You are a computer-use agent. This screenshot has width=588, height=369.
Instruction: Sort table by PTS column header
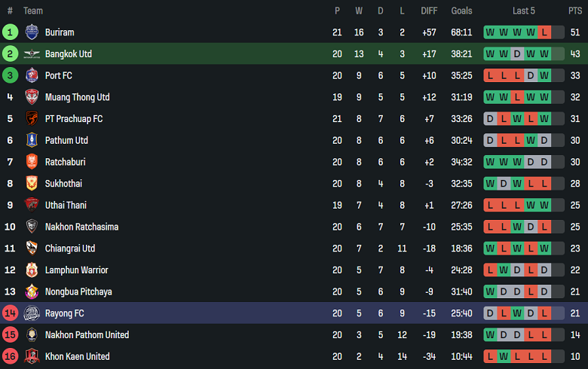(x=575, y=11)
